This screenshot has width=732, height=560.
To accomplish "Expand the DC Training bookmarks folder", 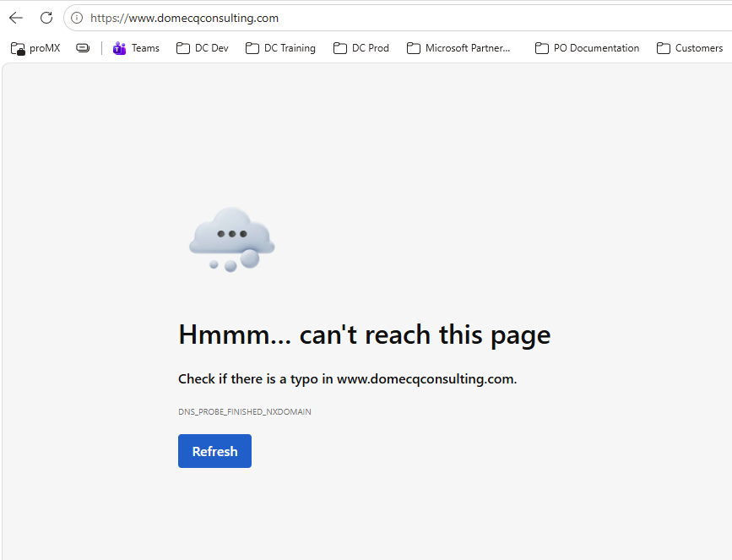I will coord(280,48).
